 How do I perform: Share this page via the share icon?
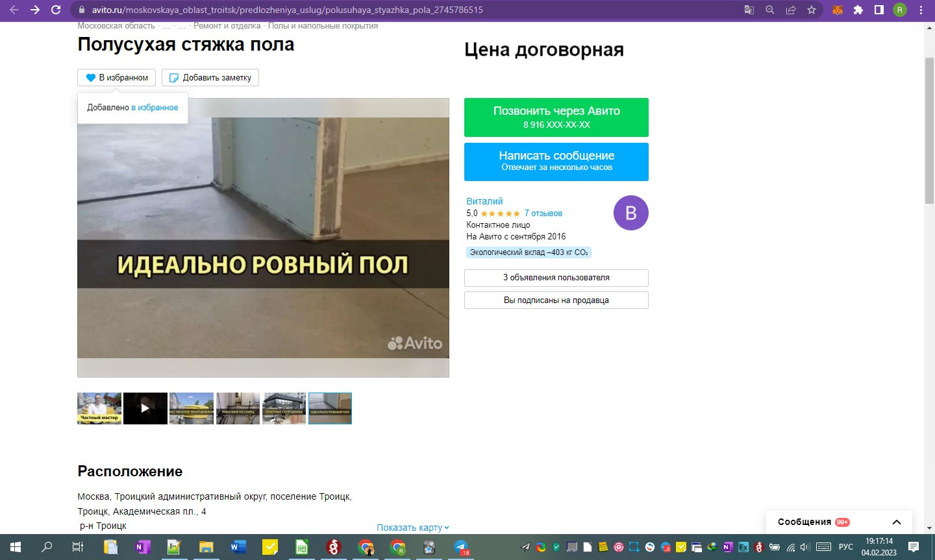(x=791, y=10)
